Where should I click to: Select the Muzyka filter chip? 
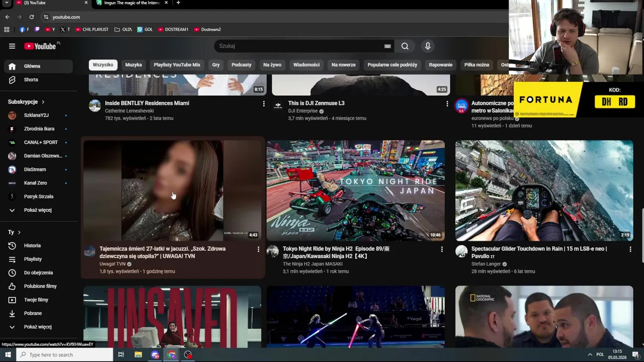tap(133, 65)
